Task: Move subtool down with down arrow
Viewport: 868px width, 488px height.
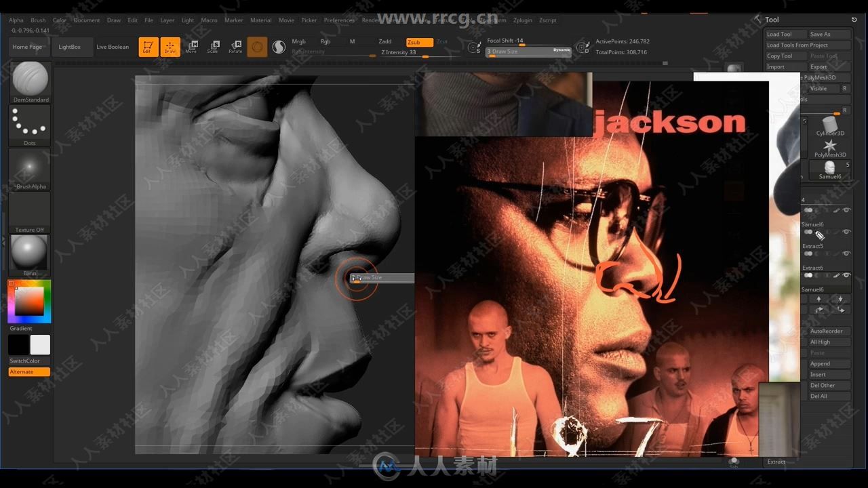Action: pos(840,299)
